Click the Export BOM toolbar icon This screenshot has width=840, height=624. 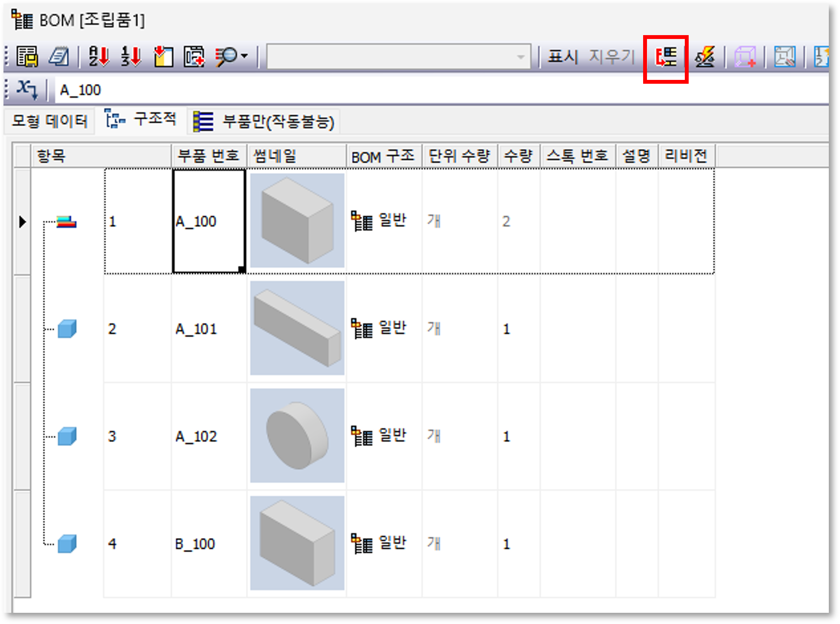[27, 57]
